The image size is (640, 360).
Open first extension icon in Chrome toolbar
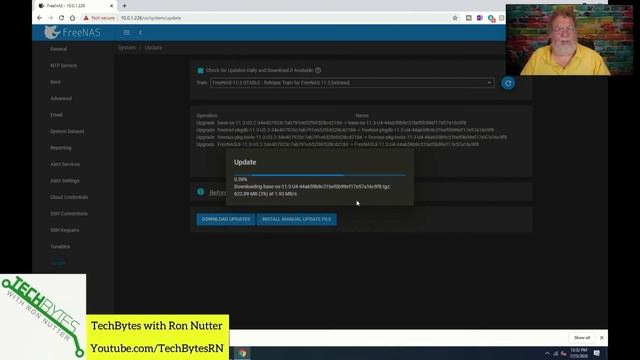(x=469, y=18)
